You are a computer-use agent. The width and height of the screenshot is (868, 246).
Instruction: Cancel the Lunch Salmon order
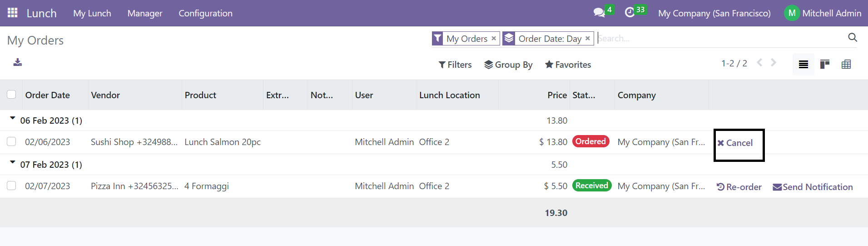[735, 143]
